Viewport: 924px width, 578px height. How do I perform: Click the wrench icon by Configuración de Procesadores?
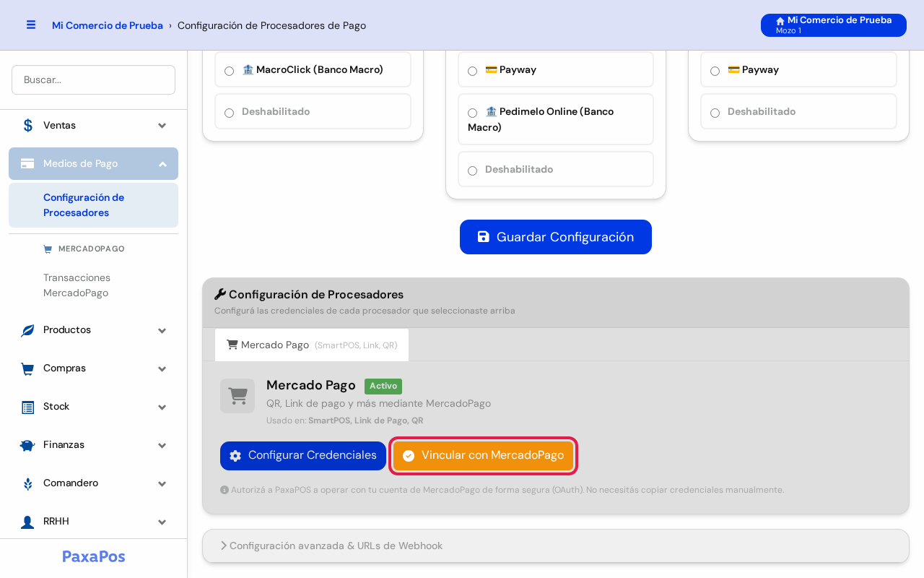point(220,294)
